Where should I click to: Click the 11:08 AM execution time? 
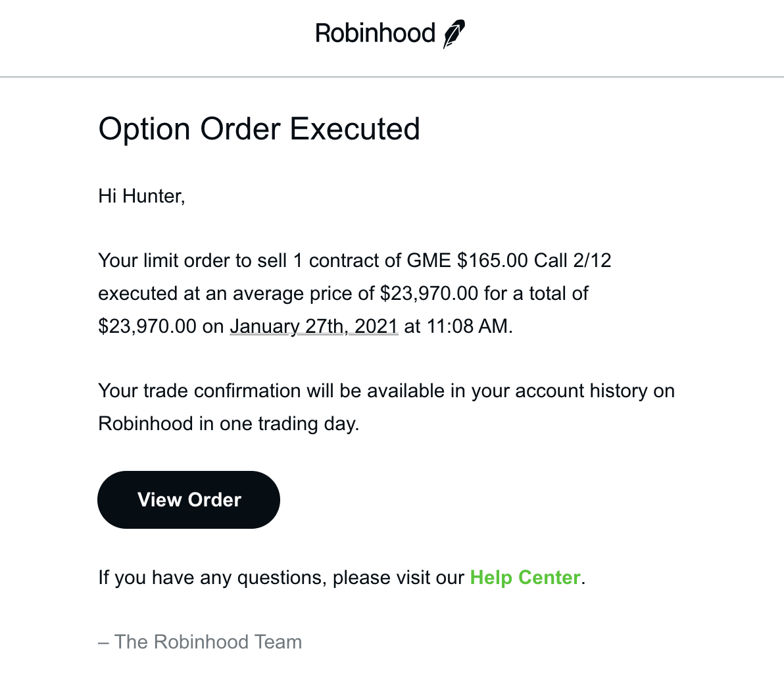pyautogui.click(x=467, y=326)
